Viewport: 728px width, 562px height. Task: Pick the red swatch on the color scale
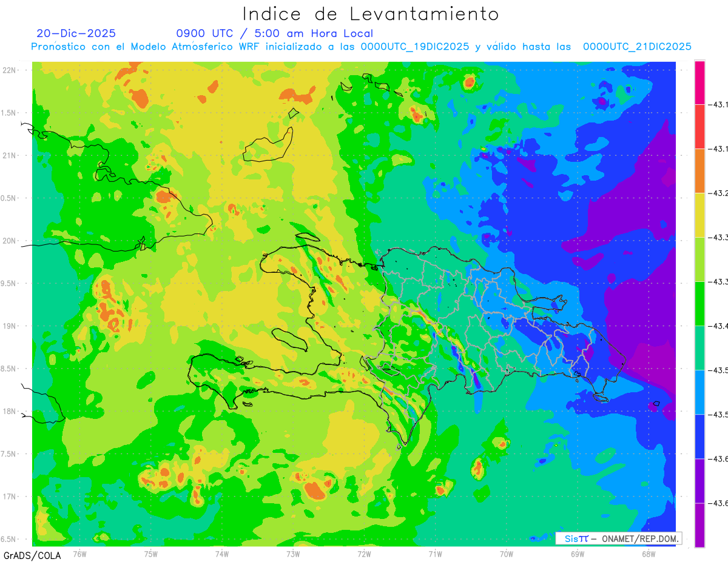point(699,127)
